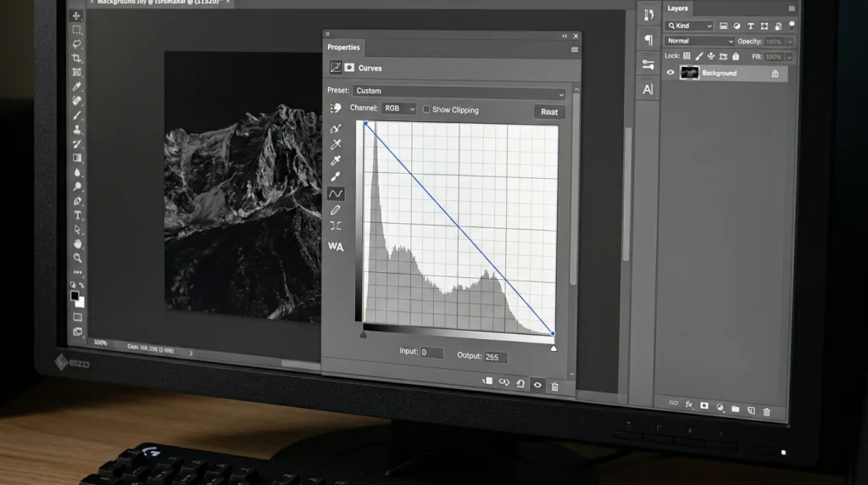Select the open document tab
Screen dimensions: 868x485
tap(159, 3)
